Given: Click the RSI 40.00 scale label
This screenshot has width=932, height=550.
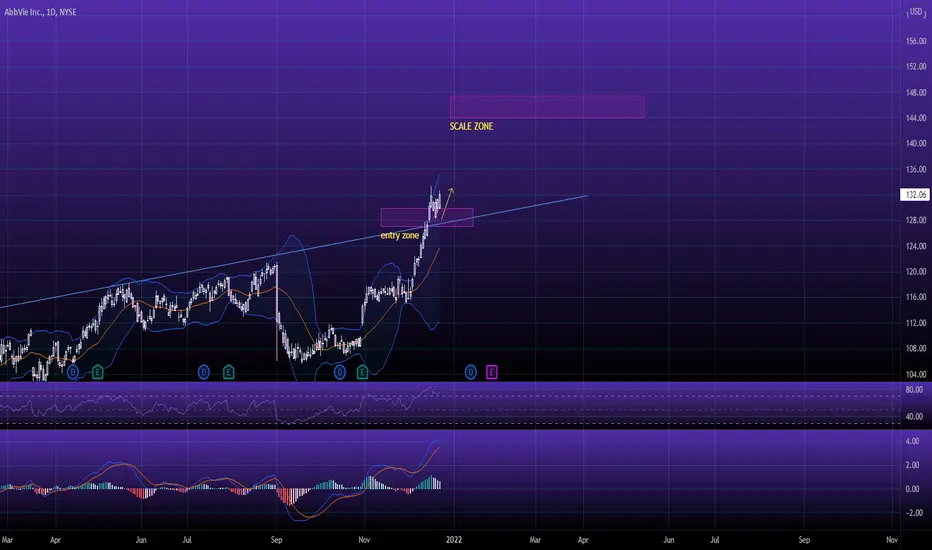Looking at the screenshot, I should click(x=914, y=417).
